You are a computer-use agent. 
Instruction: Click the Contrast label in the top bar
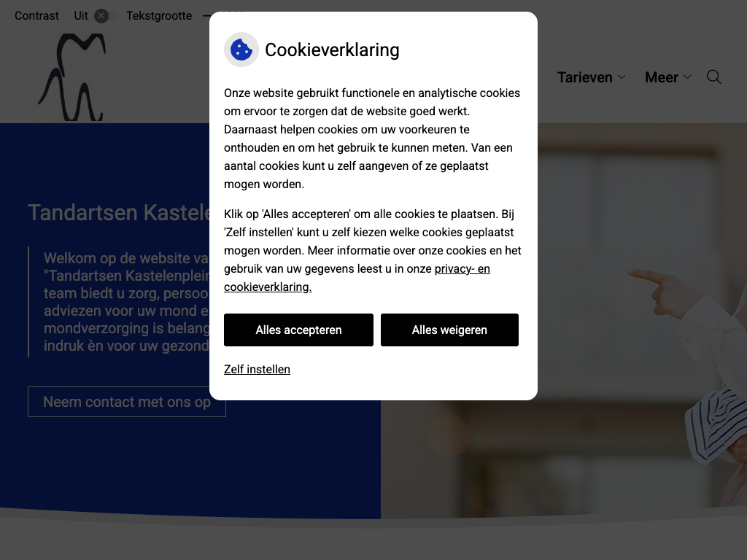(36, 16)
